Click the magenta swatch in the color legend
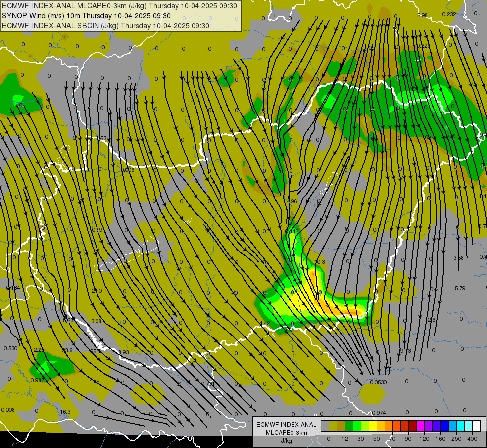Screen dimensions: 487x448 420,426
